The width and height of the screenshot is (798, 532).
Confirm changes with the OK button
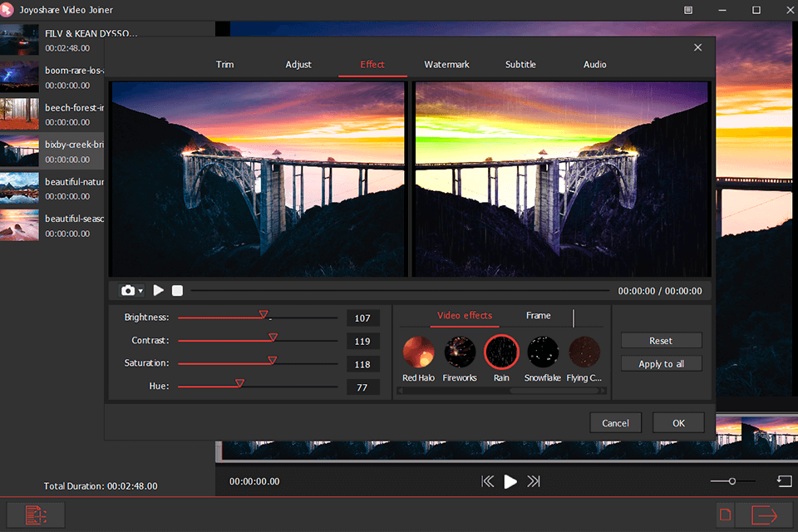tap(678, 422)
